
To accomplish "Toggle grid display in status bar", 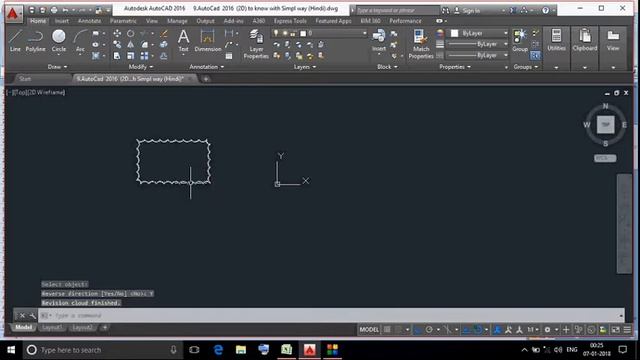I will [x=387, y=329].
